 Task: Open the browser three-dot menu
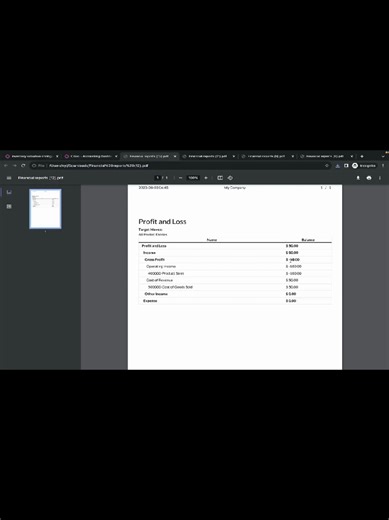[x=383, y=166]
